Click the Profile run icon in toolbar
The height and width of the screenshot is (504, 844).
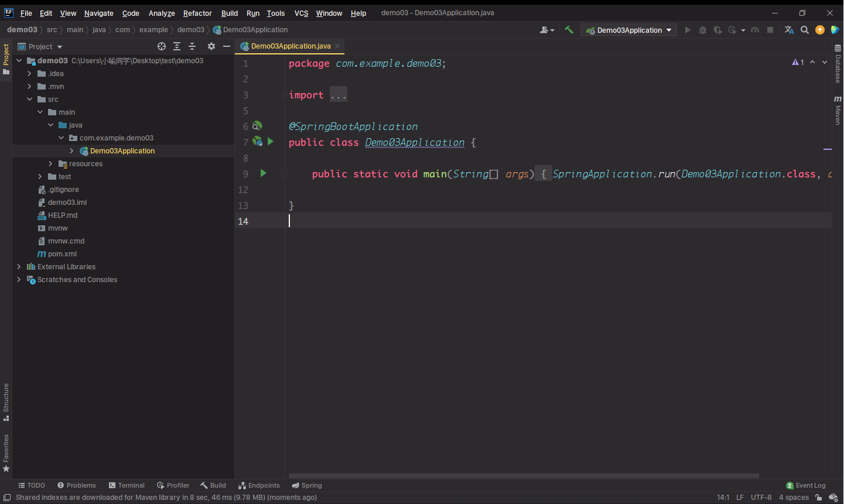click(732, 30)
